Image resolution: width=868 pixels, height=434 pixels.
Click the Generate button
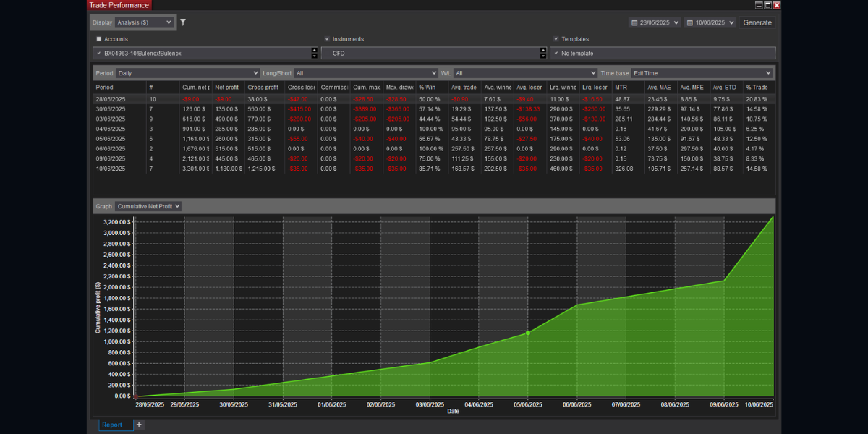pyautogui.click(x=757, y=22)
